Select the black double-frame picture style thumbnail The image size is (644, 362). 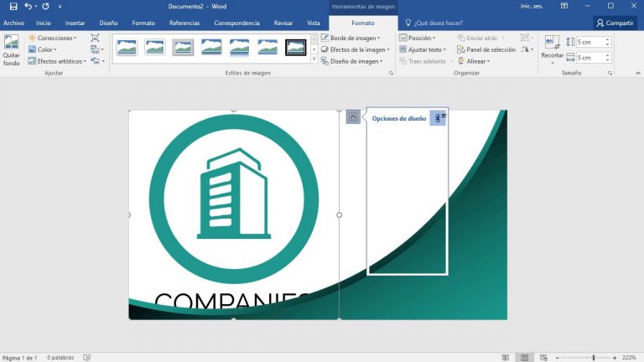click(296, 48)
